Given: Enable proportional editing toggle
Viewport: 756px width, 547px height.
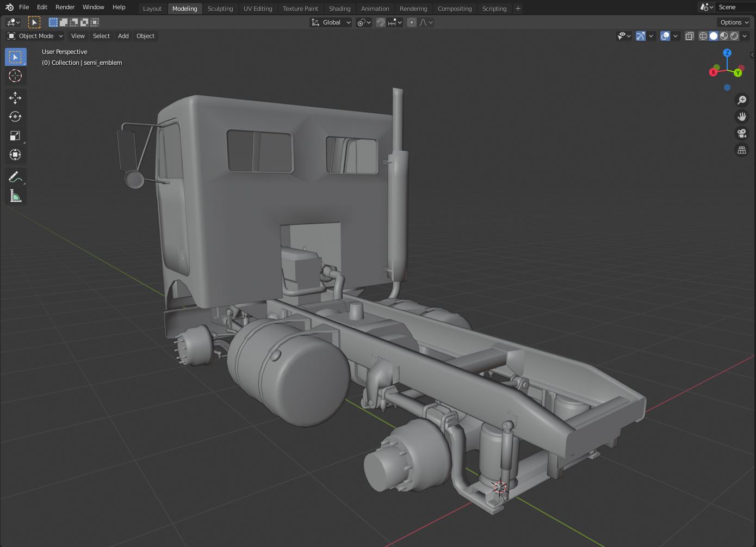Looking at the screenshot, I should click(x=412, y=22).
